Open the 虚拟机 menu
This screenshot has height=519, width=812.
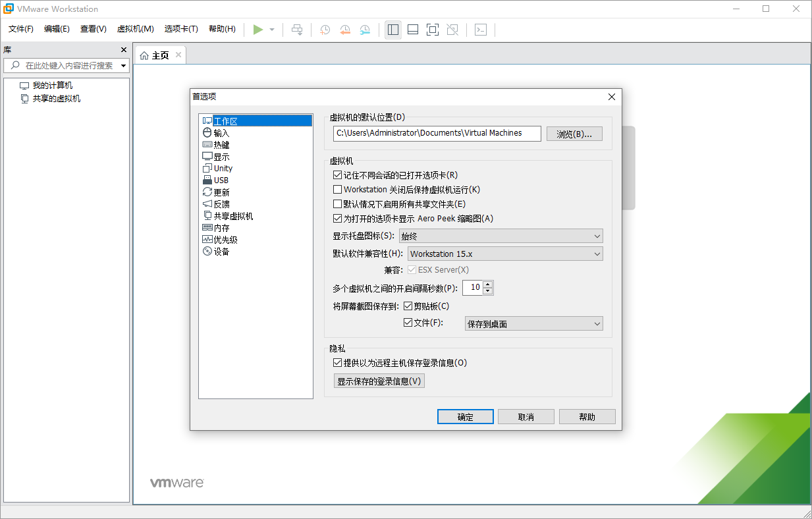pos(135,29)
